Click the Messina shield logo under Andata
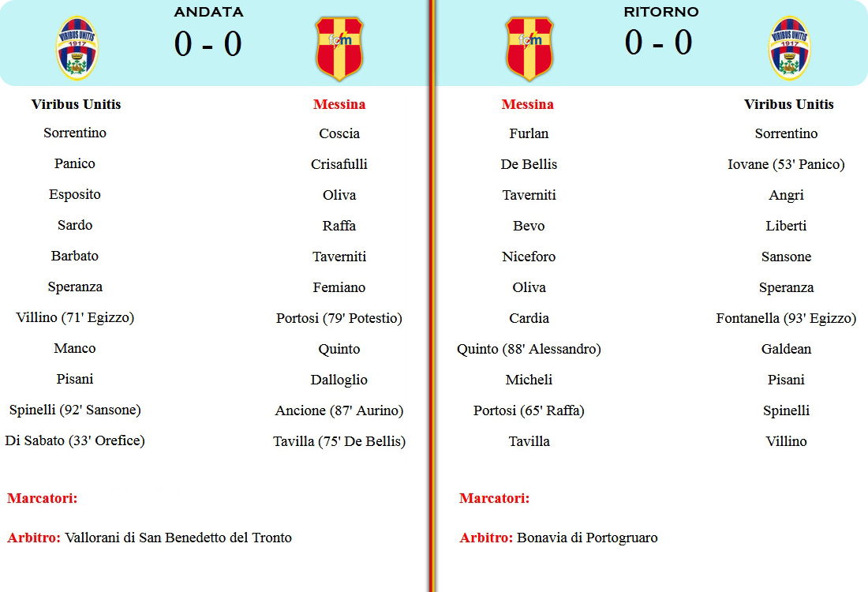This screenshot has height=592, width=868. 339,49
